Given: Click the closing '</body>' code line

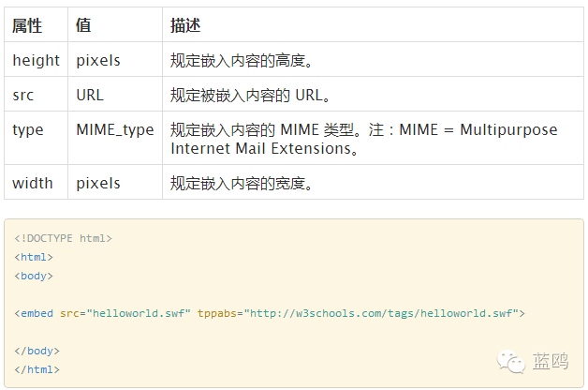Looking at the screenshot, I should click(x=37, y=351).
